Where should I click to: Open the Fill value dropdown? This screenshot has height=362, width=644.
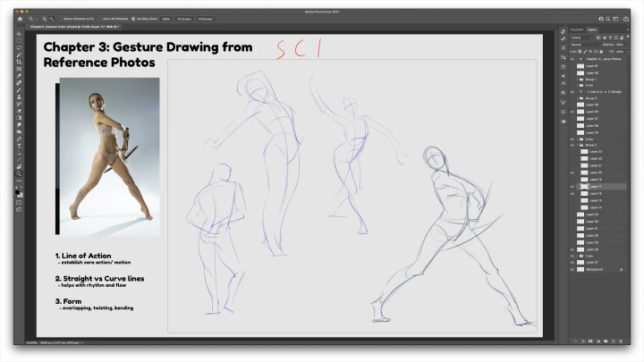pyautogui.click(x=628, y=52)
